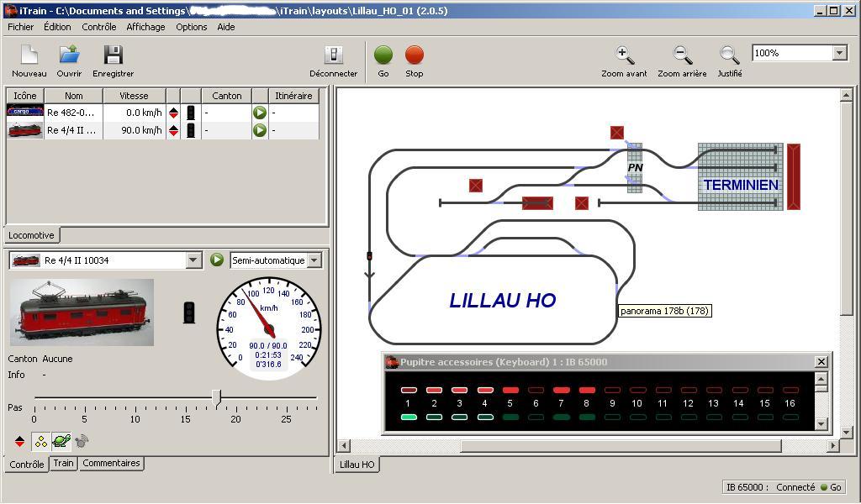Open the Contrôle menu
Image resolution: width=861 pixels, height=504 pixels.
click(99, 27)
